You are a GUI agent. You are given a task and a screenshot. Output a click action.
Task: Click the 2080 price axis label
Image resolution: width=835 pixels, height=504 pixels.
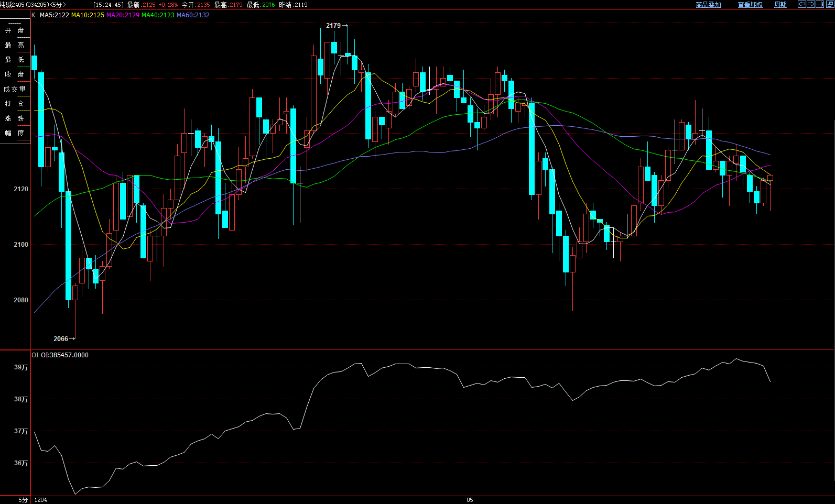(x=21, y=300)
